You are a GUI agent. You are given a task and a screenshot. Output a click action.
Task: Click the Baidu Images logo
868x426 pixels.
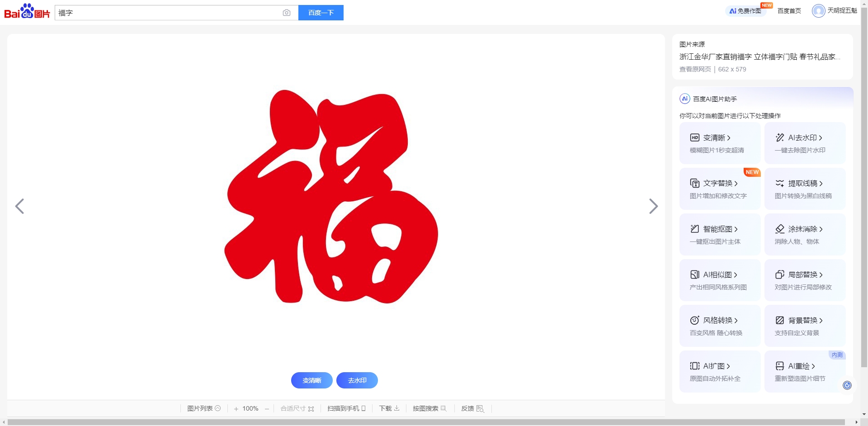(27, 12)
